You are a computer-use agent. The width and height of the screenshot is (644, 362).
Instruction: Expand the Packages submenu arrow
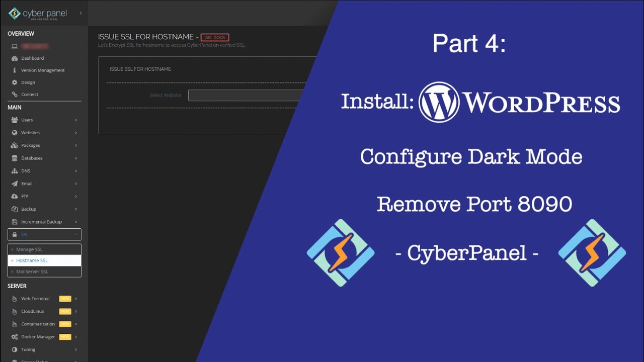coord(76,145)
